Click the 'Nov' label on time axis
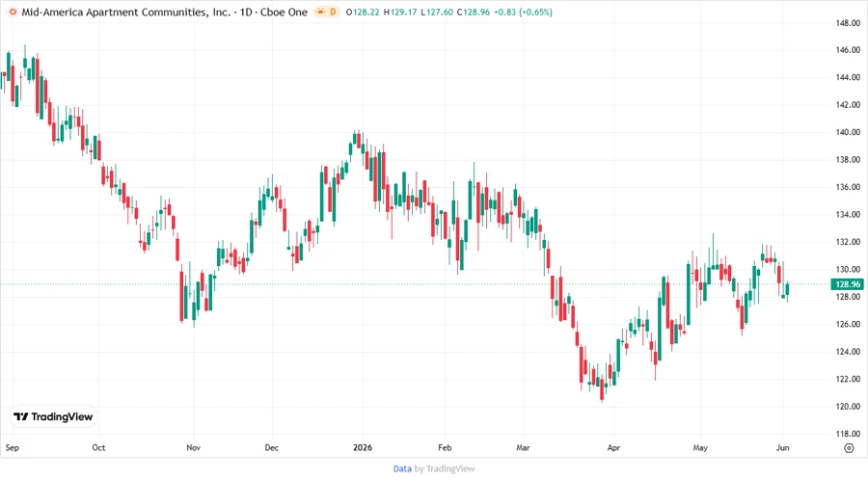Viewport: 868px width, 480px height. [x=193, y=447]
